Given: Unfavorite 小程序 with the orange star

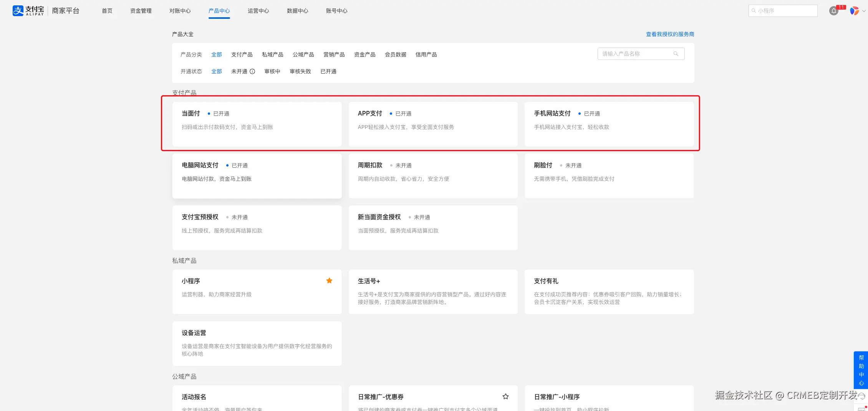Looking at the screenshot, I should 329,281.
